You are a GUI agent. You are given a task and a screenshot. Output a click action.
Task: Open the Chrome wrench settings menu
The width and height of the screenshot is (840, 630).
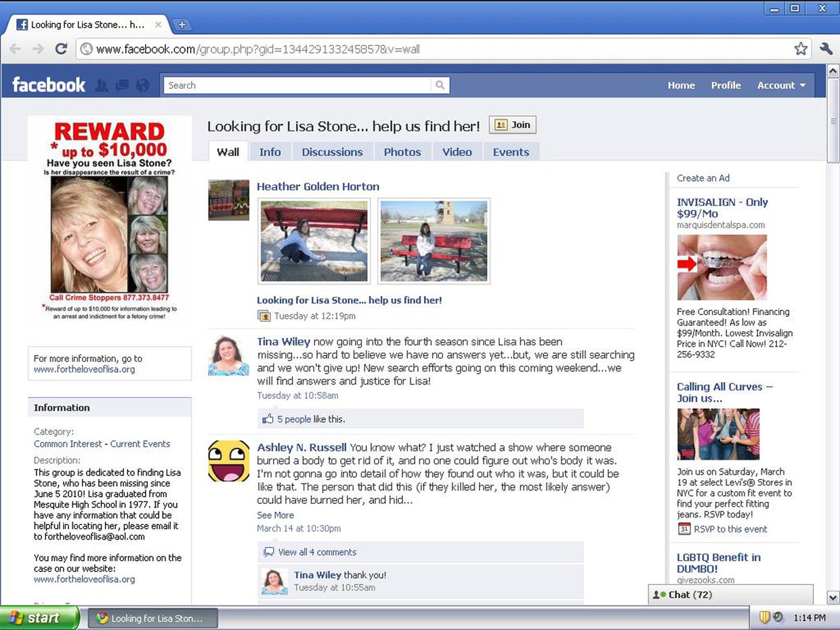click(826, 49)
